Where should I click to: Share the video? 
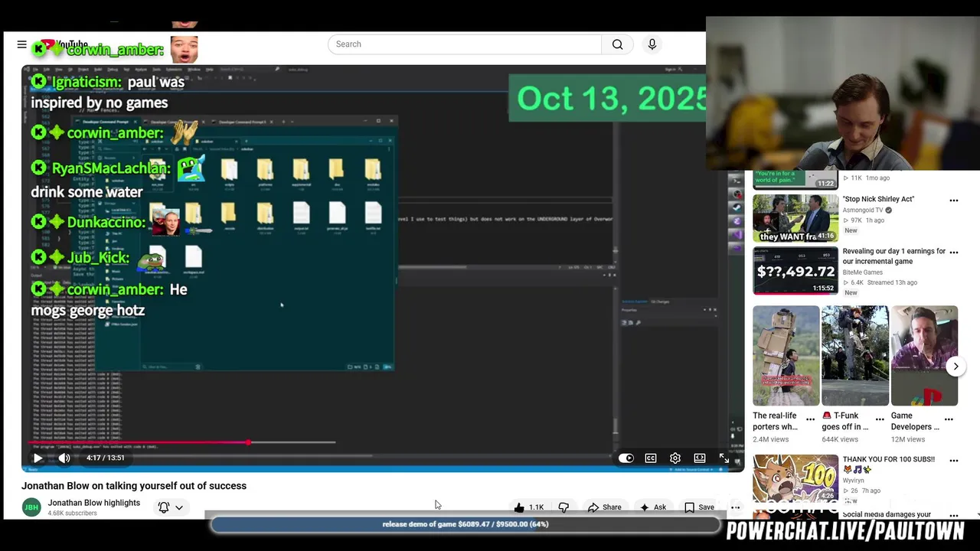click(604, 507)
